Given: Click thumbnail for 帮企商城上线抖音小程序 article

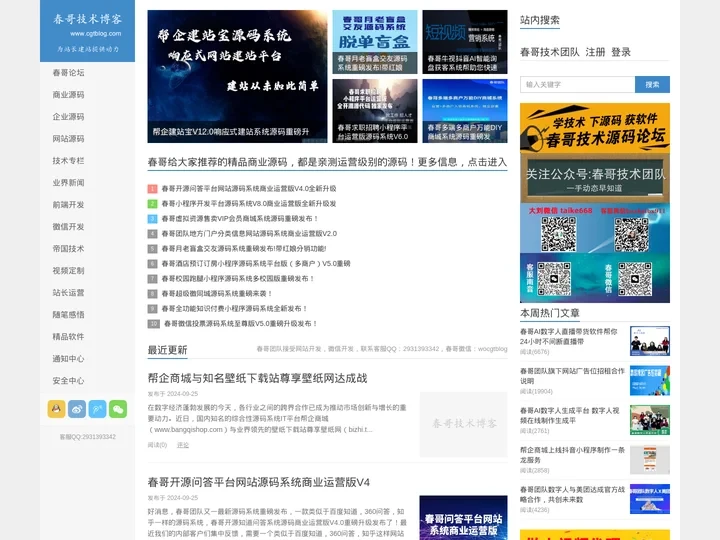Looking at the screenshot, I should point(650,459).
